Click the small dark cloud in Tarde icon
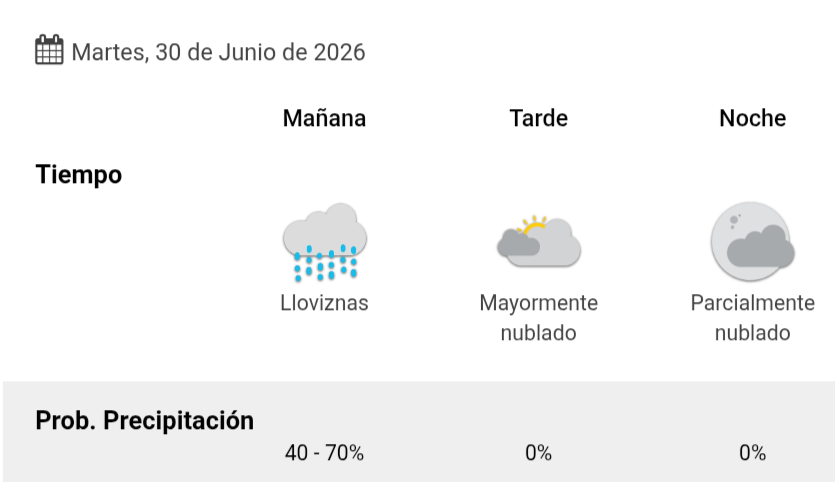 point(518,243)
